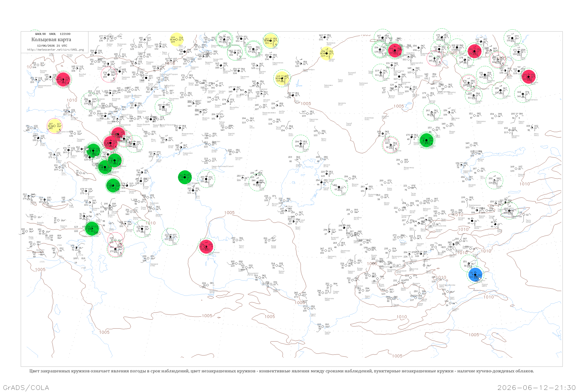The width and height of the screenshot is (588, 392).
Task: Click the station label "Урюпинск 34240"
Action: point(125,78)
